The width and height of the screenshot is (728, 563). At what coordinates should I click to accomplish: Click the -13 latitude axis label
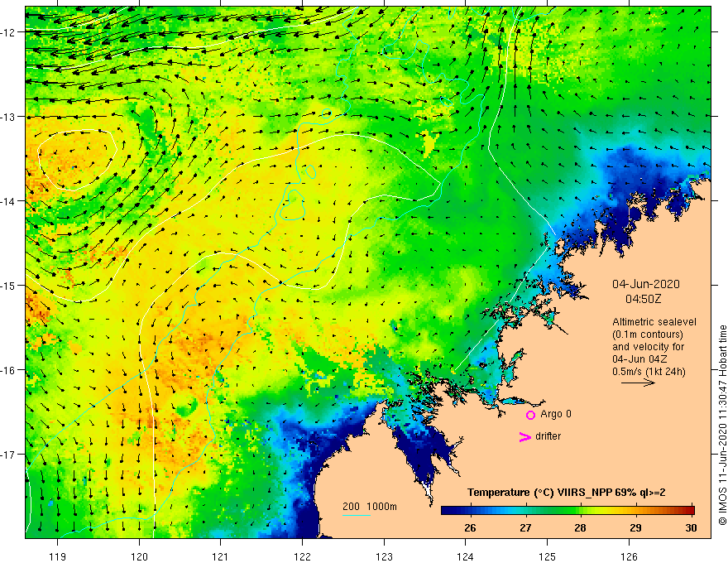tap(9, 117)
